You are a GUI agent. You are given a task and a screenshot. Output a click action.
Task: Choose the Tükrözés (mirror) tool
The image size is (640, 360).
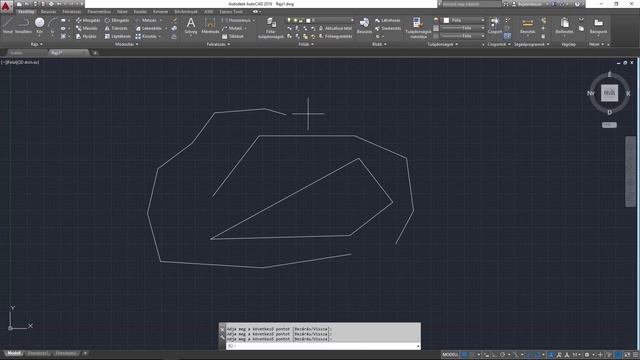tap(116, 28)
